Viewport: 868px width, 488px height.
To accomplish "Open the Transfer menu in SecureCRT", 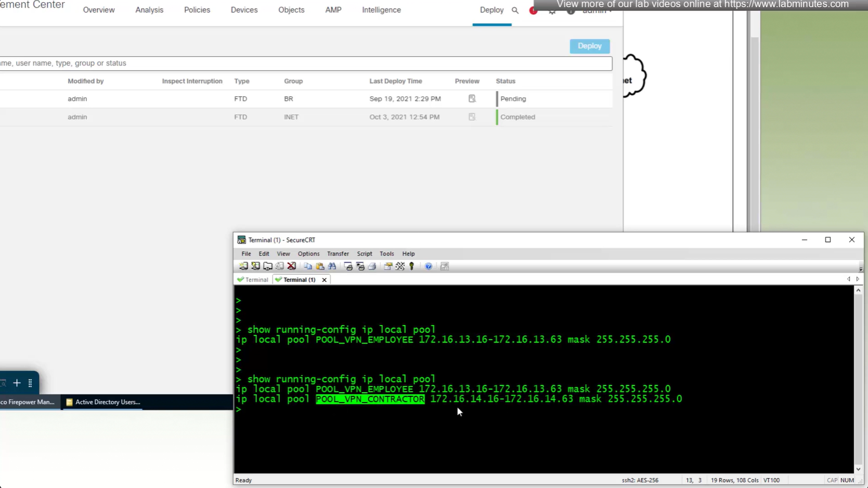I will [338, 254].
